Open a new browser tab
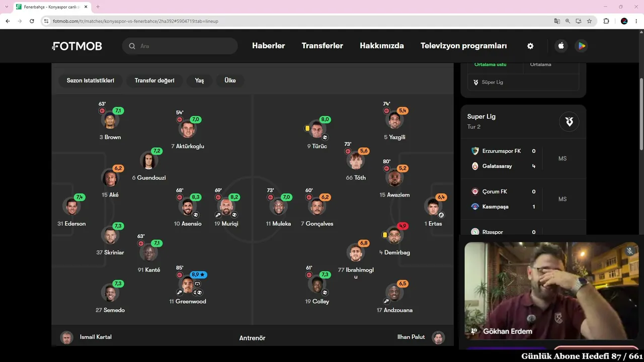Viewport: 644px width, 362px height. [98, 7]
